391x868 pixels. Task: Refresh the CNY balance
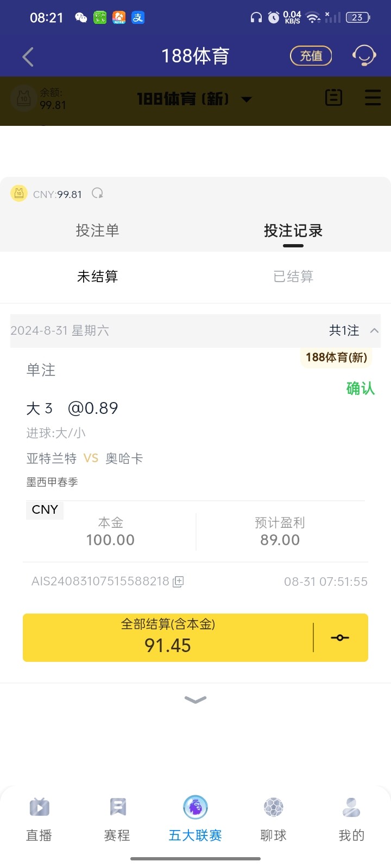(x=97, y=194)
